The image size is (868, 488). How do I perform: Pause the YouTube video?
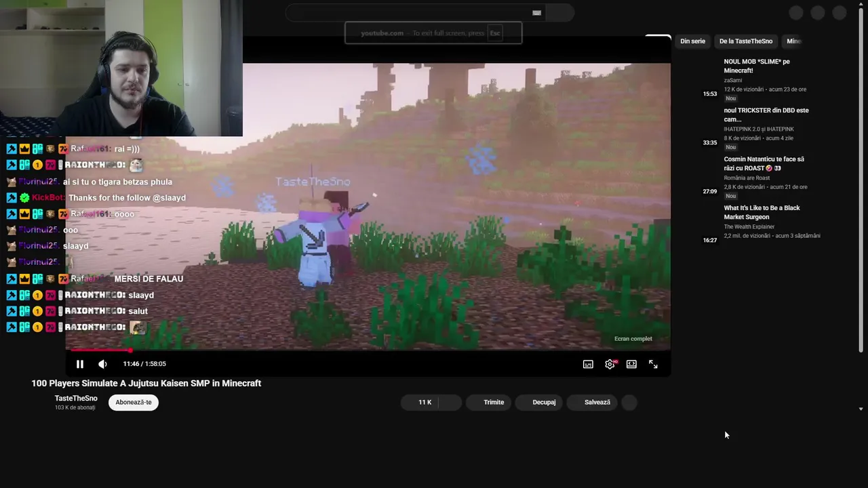tap(80, 364)
